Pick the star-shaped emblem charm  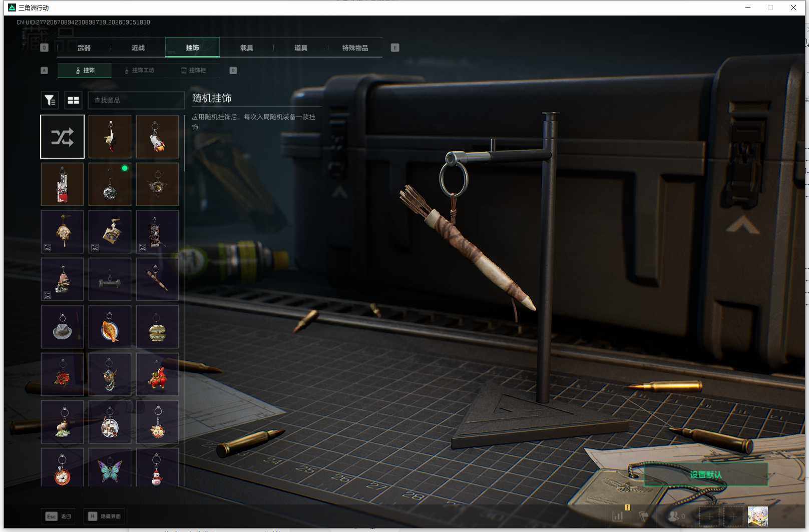(x=158, y=184)
